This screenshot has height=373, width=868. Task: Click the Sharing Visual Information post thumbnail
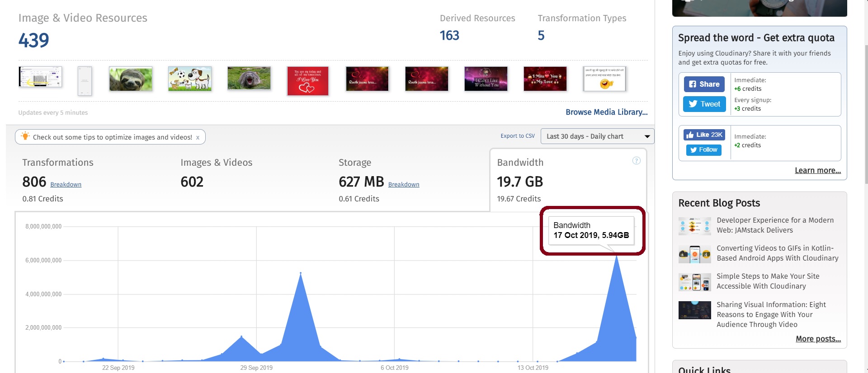coord(695,310)
